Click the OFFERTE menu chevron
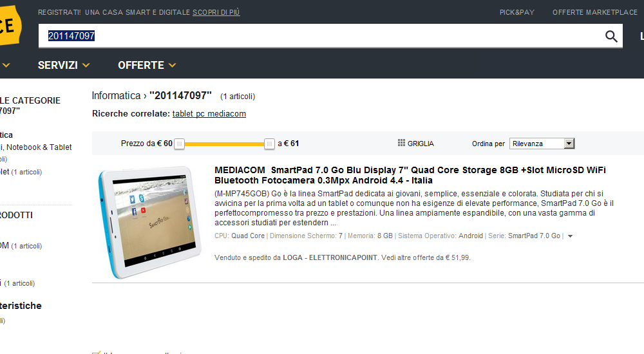Screen dimensions: 644x354 (x=172, y=65)
